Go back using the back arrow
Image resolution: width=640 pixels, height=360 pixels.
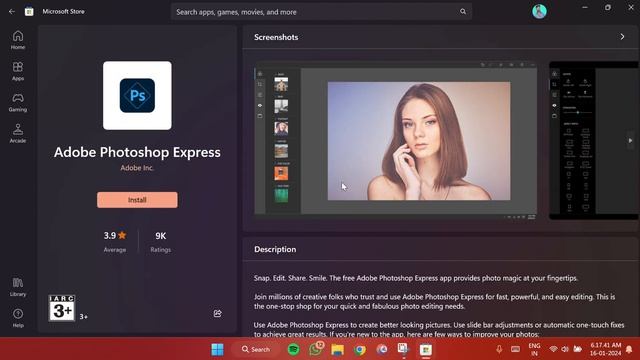[x=12, y=11]
